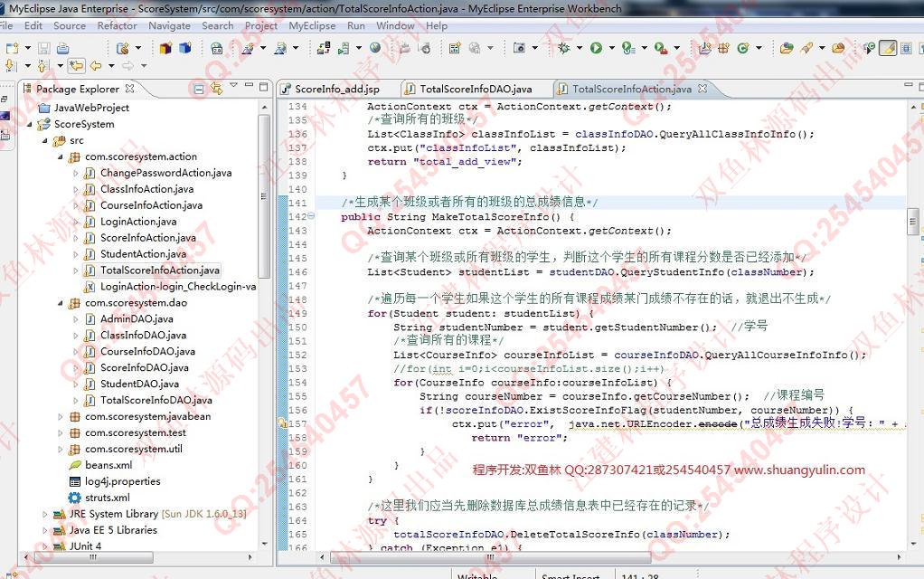Collapse com.scoresystem.dao package
924x579 pixels.
pyautogui.click(x=60, y=303)
